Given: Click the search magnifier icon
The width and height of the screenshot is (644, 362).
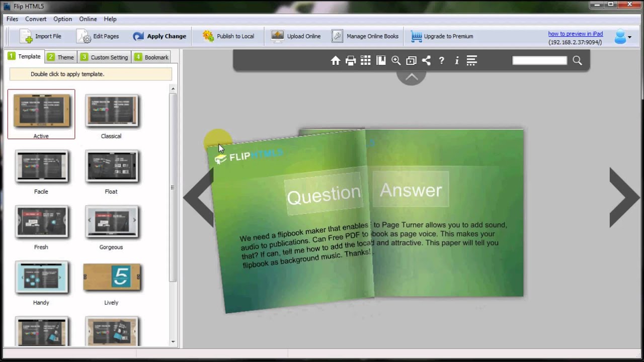Looking at the screenshot, I should pos(577,61).
